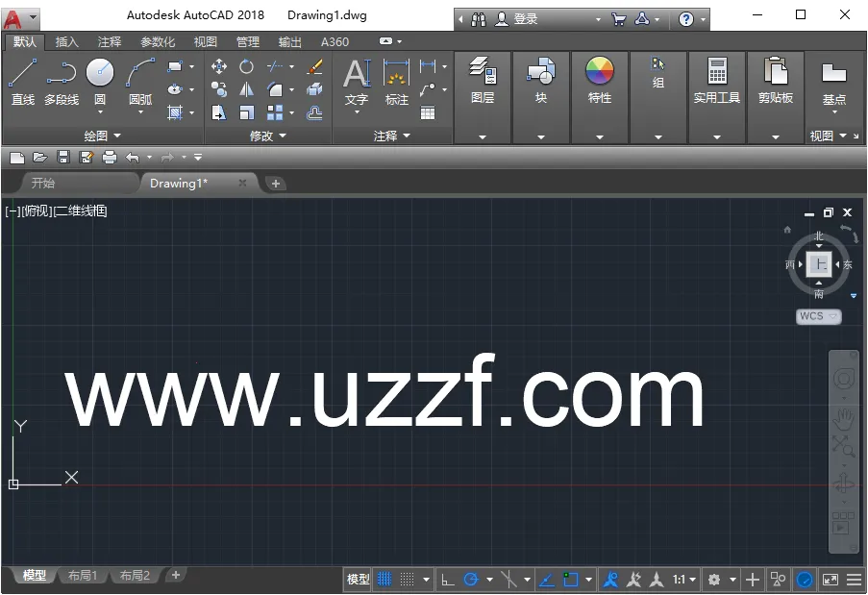Image resolution: width=868 pixels, height=595 pixels.
Task: Click the Move tool in Modify panel
Action: (x=219, y=66)
